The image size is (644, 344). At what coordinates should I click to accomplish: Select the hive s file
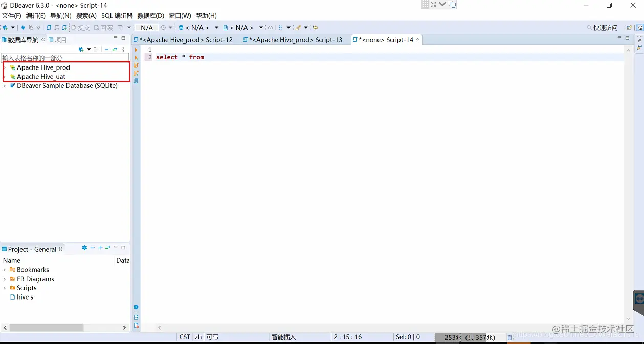coord(25,297)
